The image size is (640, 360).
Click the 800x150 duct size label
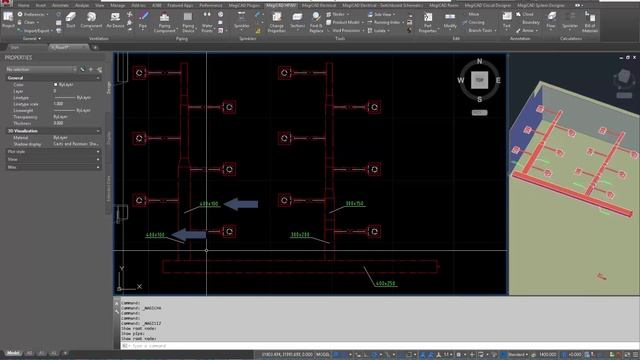click(x=354, y=203)
